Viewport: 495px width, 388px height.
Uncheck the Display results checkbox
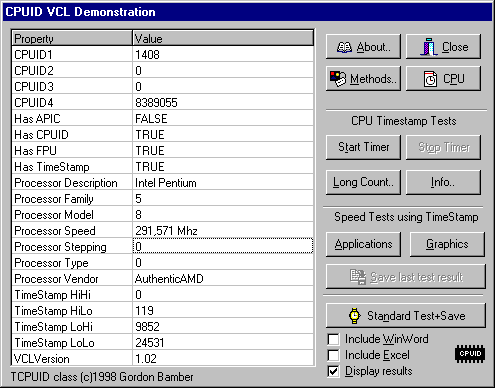point(333,371)
